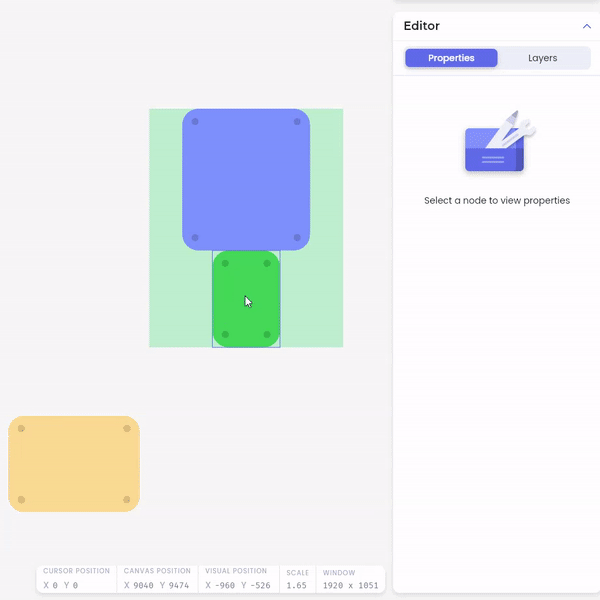Viewport: 600px width, 600px height.
Task: Click the Canvas Position readout
Action: (157, 585)
